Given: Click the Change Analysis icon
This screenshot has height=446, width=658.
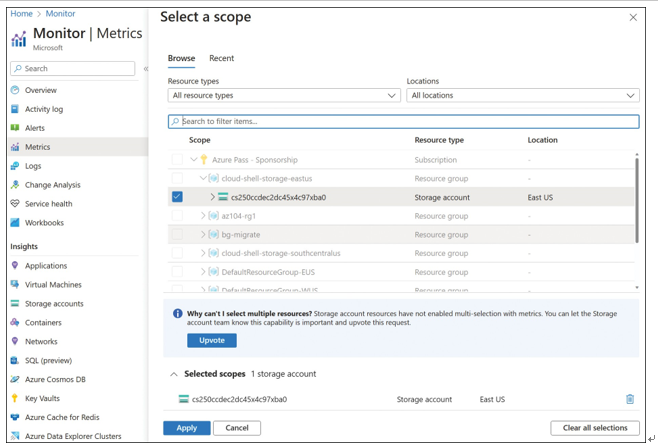Looking at the screenshot, I should 15,185.
